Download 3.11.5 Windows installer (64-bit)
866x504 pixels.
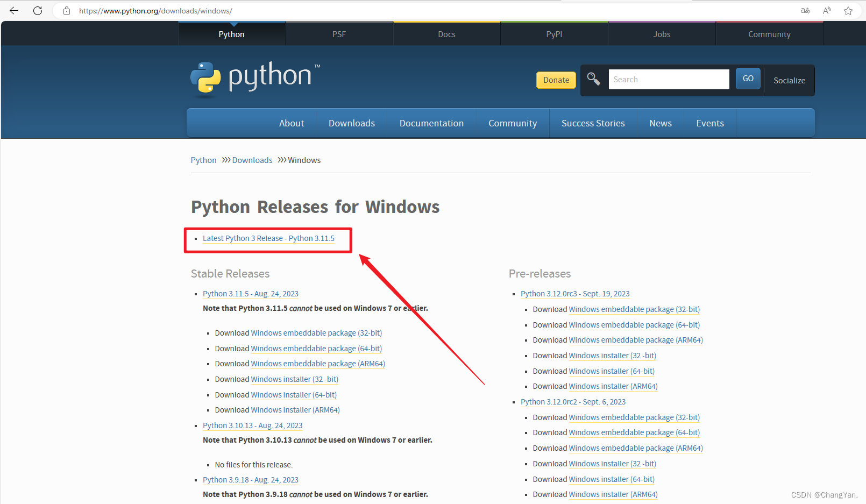pos(294,395)
